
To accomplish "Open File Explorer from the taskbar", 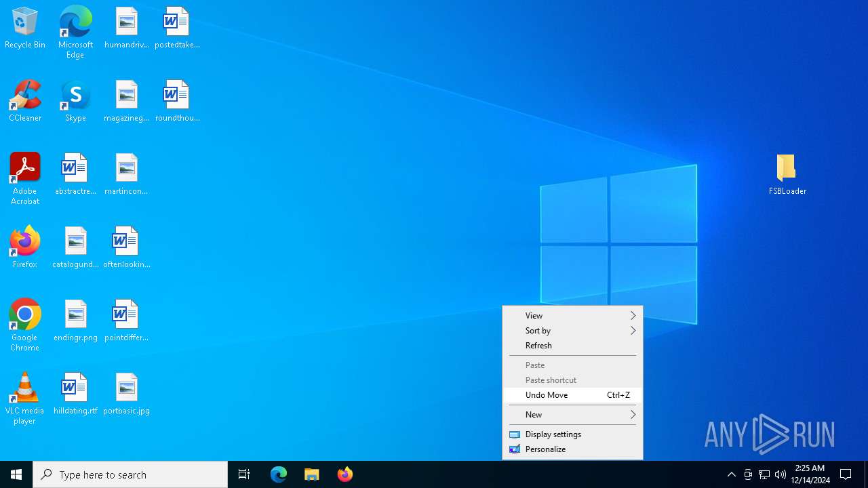I will point(312,474).
